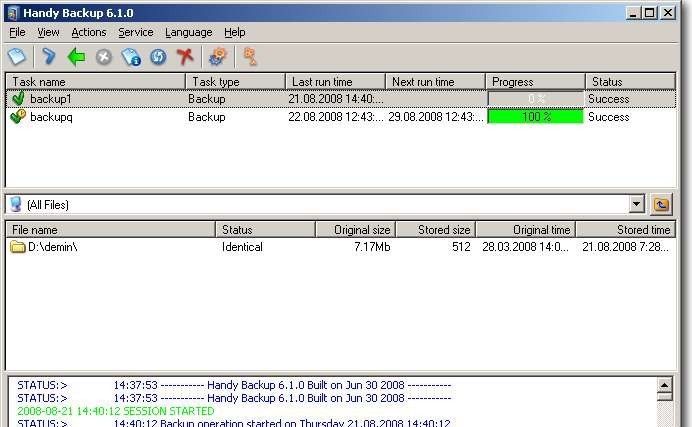The image size is (692, 427).
Task: Click the first Handy Backup 6.1.0 Built log line
Action: coord(234,385)
